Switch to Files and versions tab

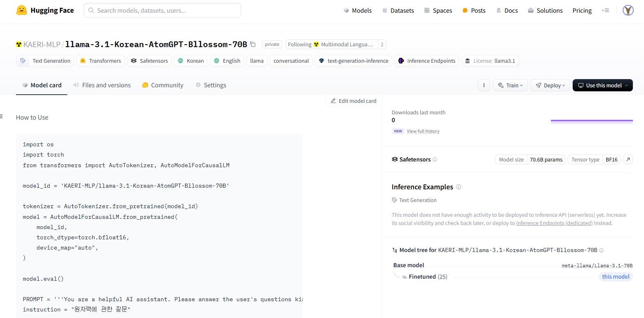click(102, 85)
